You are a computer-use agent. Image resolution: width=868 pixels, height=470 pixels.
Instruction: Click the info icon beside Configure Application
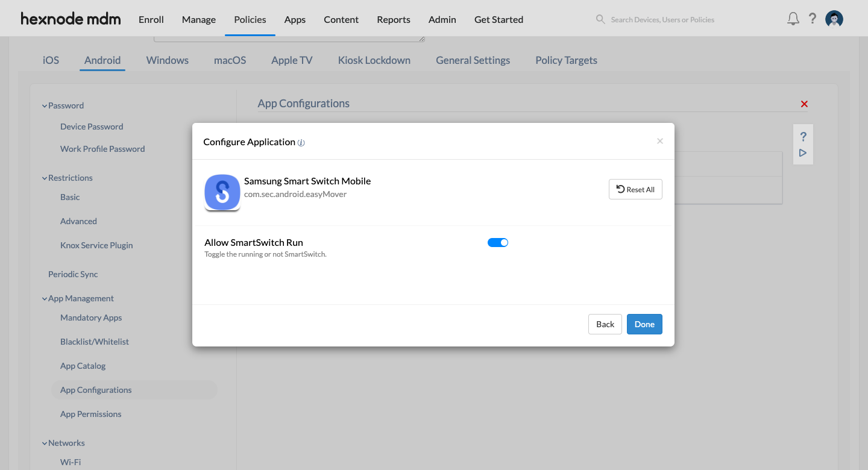coord(301,143)
